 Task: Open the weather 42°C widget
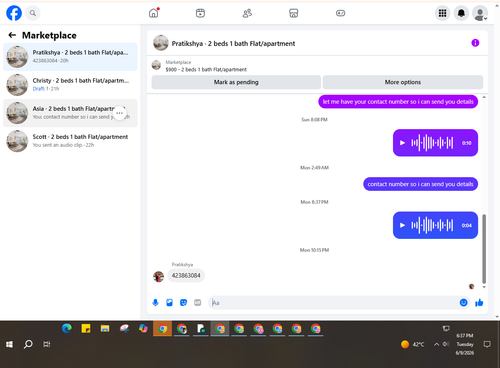pyautogui.click(x=413, y=344)
